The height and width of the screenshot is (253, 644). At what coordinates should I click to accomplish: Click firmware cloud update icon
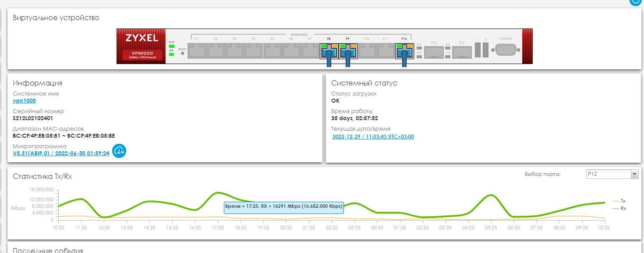[x=119, y=151]
